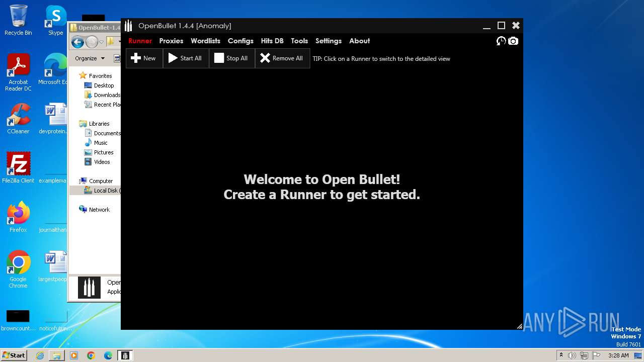Open Documents library in Explorer

click(x=102, y=133)
